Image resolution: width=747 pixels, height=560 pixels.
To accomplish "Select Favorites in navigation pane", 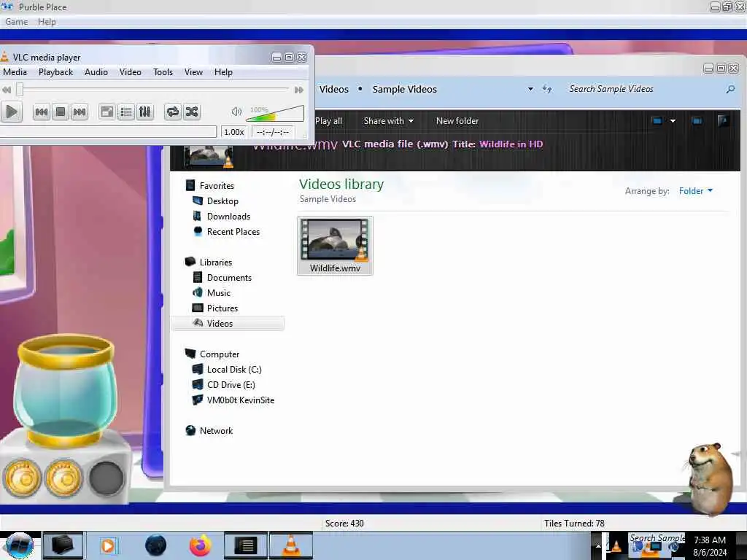I will 217,186.
